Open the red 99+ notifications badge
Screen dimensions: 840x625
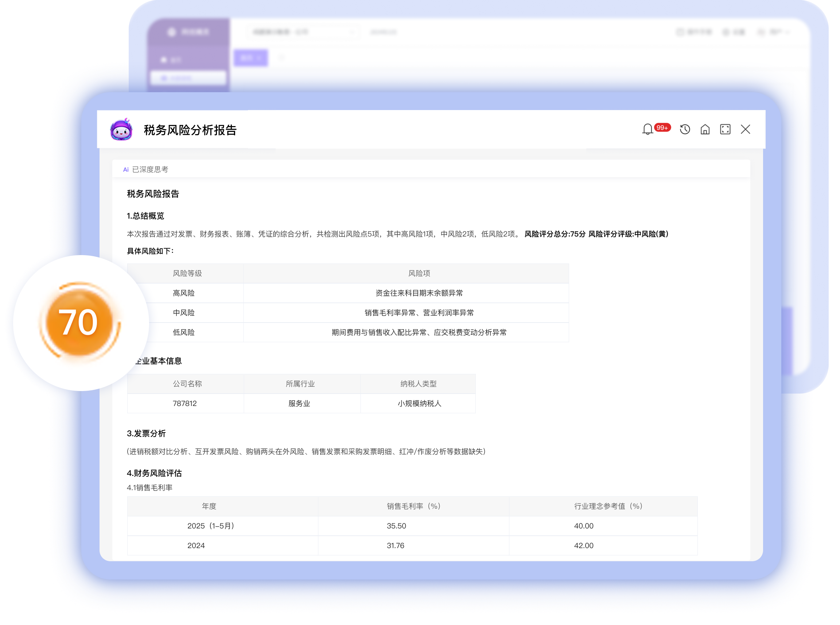(x=662, y=128)
